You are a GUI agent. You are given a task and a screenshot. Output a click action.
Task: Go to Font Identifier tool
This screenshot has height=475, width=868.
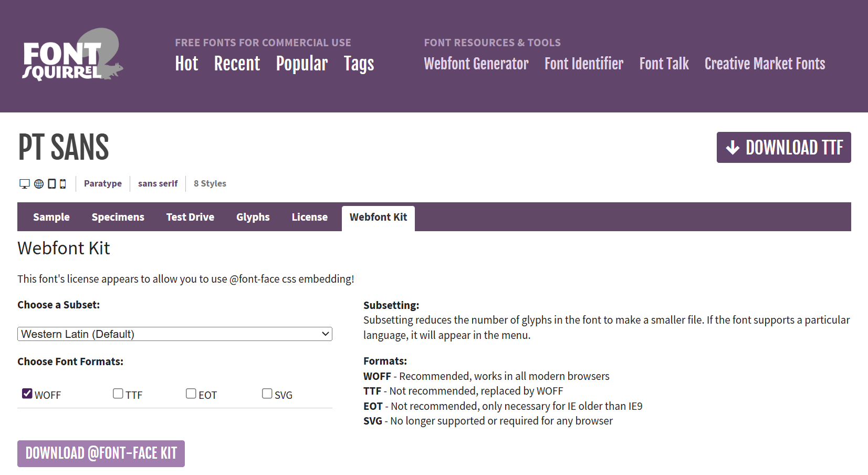click(583, 64)
